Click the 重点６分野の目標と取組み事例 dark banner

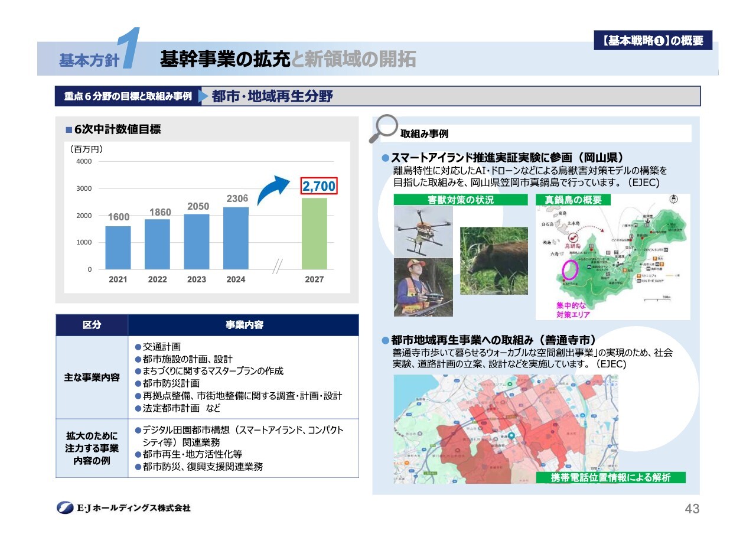click(128, 96)
